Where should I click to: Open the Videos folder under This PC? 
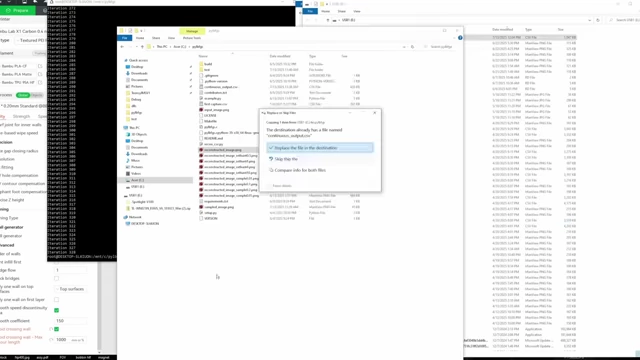[x=136, y=173]
